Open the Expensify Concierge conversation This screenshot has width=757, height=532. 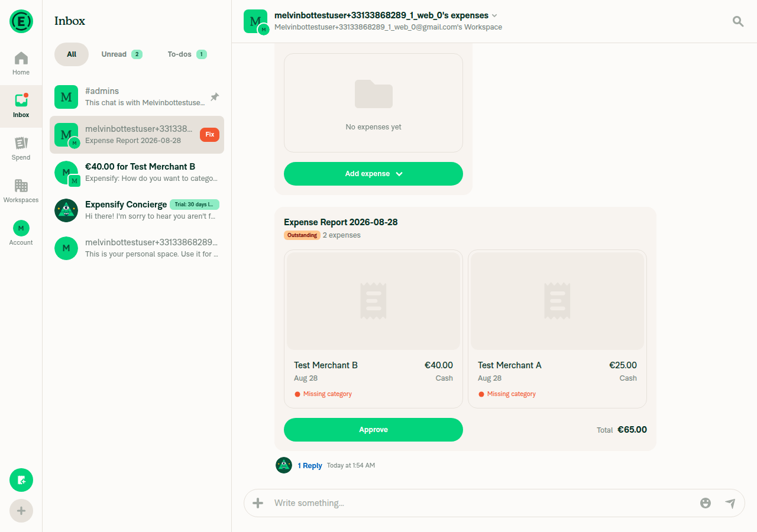137,210
